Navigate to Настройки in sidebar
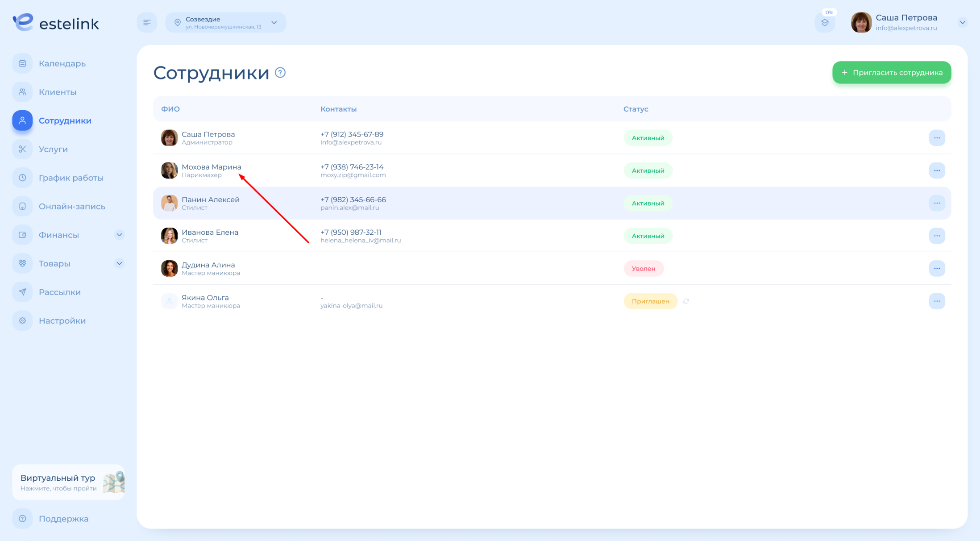This screenshot has height=541, width=980. [x=62, y=320]
